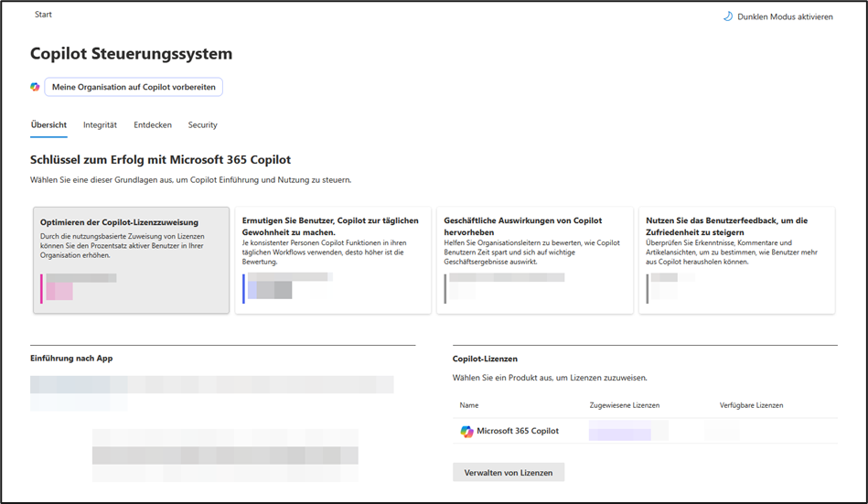Open the Entdecken tab
868x504 pixels.
click(x=152, y=125)
